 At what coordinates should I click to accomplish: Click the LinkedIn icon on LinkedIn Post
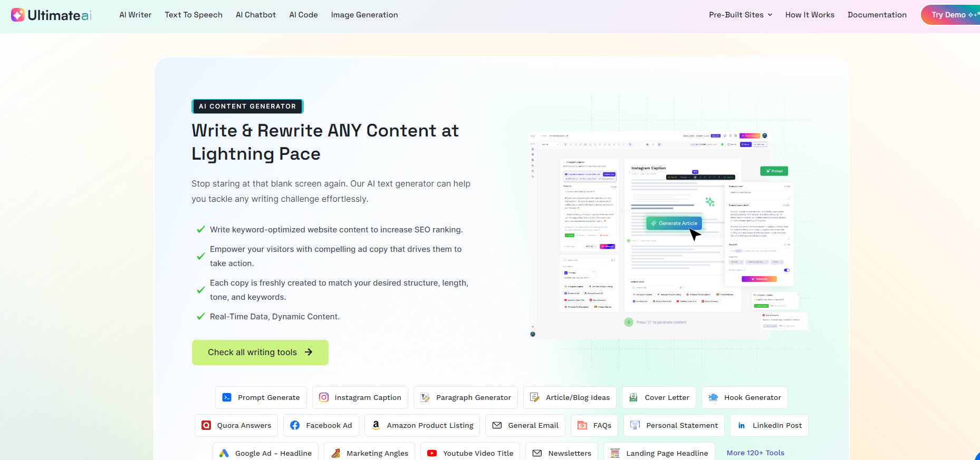point(742,425)
